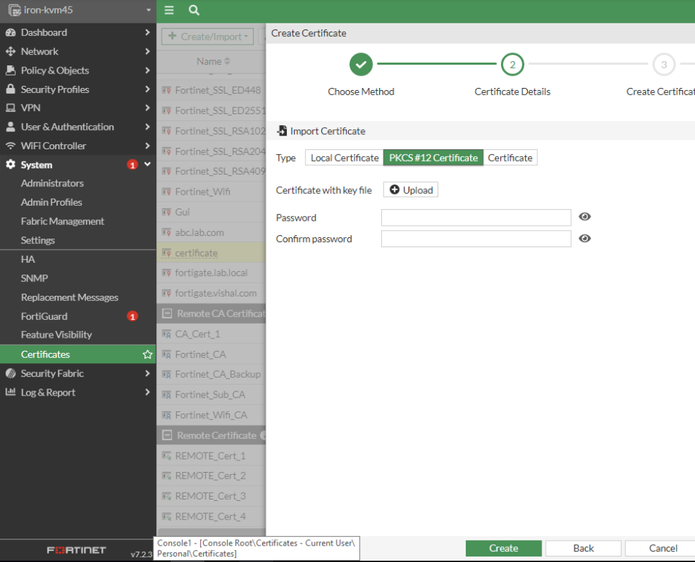Click the Dashboard icon in sidebar
The image size is (695, 562).
tap(11, 33)
